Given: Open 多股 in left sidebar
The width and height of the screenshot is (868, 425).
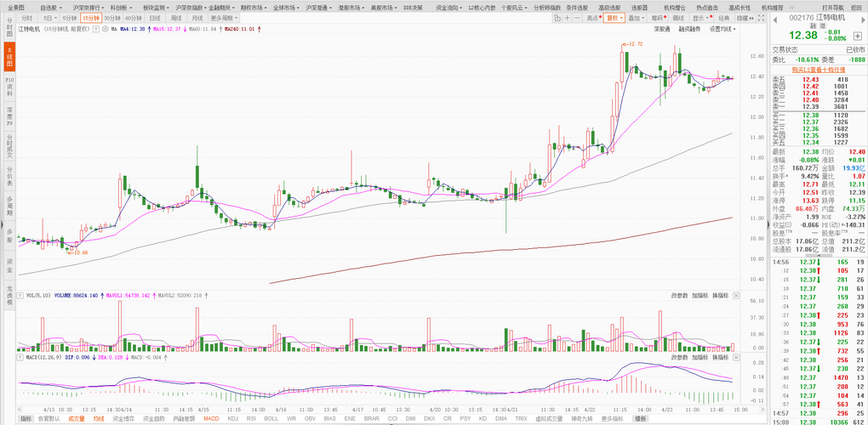Looking at the screenshot, I should (x=10, y=236).
